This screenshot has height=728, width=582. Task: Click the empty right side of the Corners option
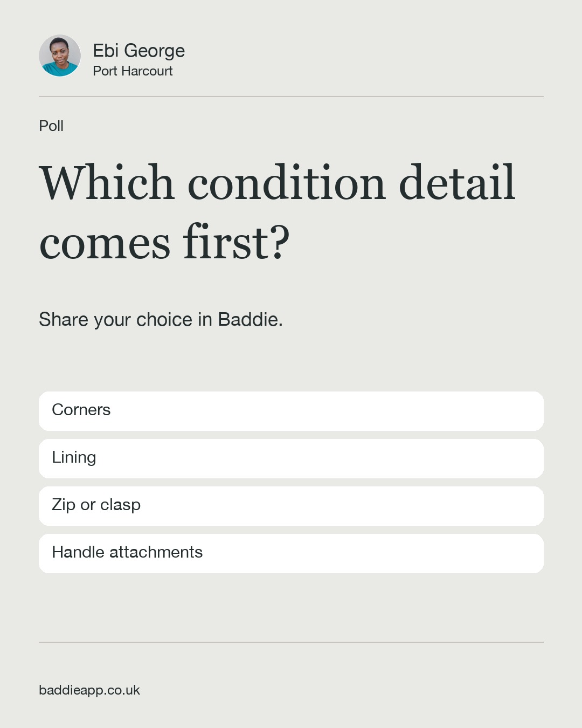point(431,411)
